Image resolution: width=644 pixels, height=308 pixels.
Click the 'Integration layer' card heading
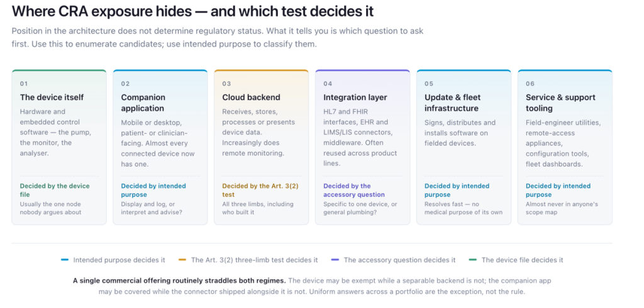(x=355, y=97)
